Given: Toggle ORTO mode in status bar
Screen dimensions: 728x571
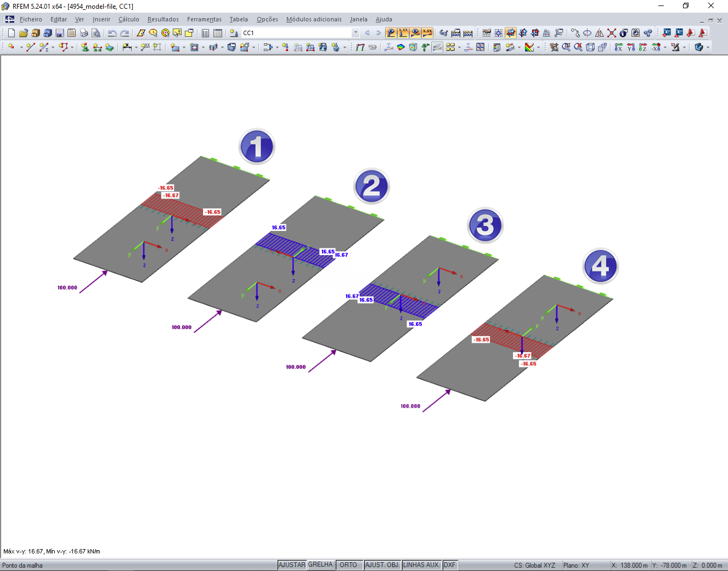Looking at the screenshot, I should pos(348,565).
